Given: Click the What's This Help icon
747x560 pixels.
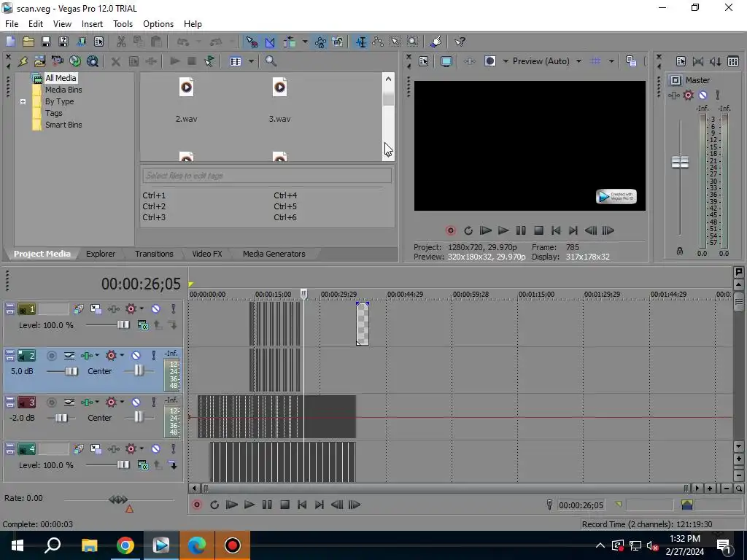Looking at the screenshot, I should point(460,42).
